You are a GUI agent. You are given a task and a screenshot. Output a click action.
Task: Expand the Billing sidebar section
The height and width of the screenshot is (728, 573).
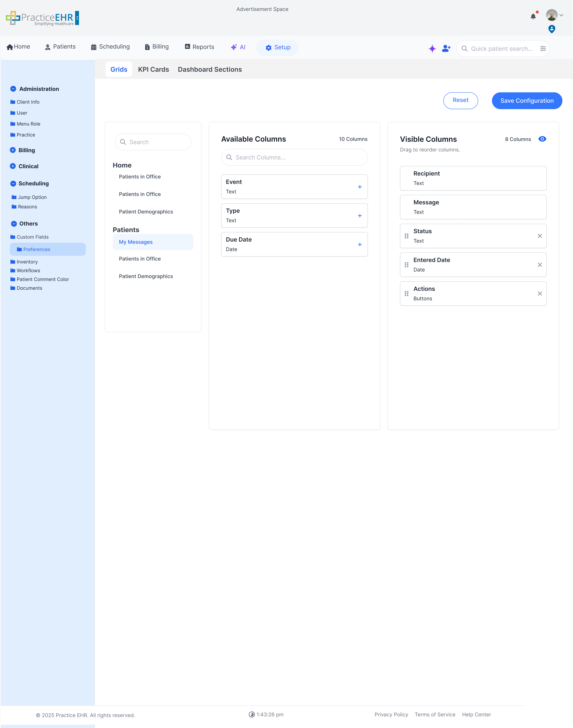[x=13, y=150]
